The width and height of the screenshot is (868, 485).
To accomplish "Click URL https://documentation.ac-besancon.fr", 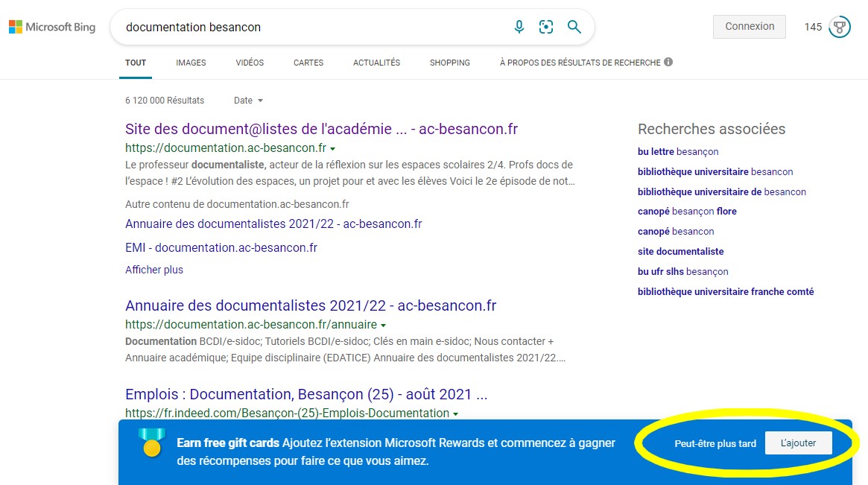I will [x=226, y=148].
